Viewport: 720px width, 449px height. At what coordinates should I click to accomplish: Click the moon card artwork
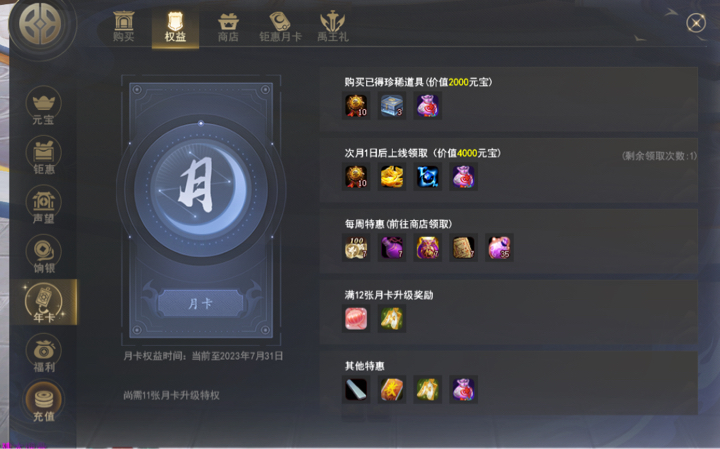[x=201, y=189]
